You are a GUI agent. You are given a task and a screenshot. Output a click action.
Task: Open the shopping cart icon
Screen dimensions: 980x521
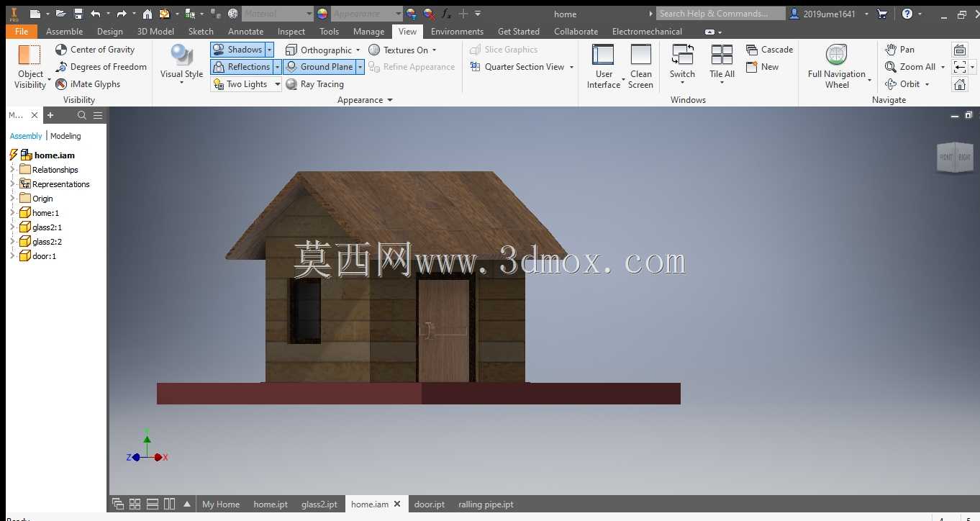point(882,14)
